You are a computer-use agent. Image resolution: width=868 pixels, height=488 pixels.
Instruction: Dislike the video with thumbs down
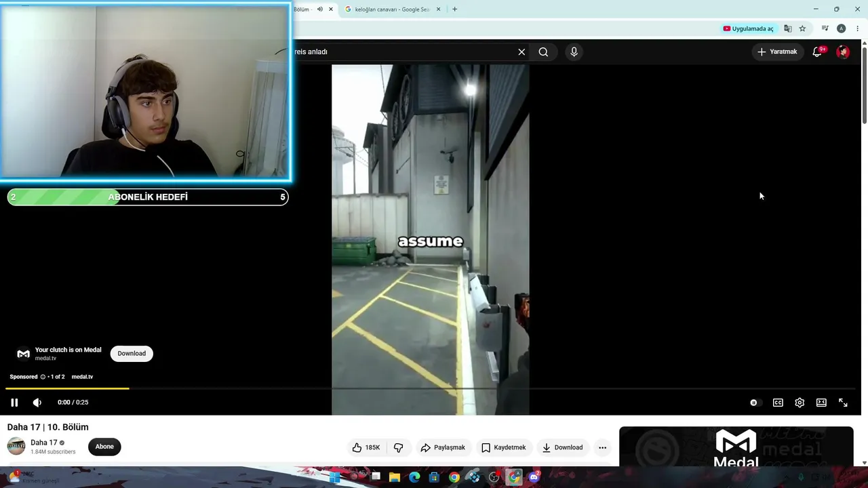click(399, 447)
